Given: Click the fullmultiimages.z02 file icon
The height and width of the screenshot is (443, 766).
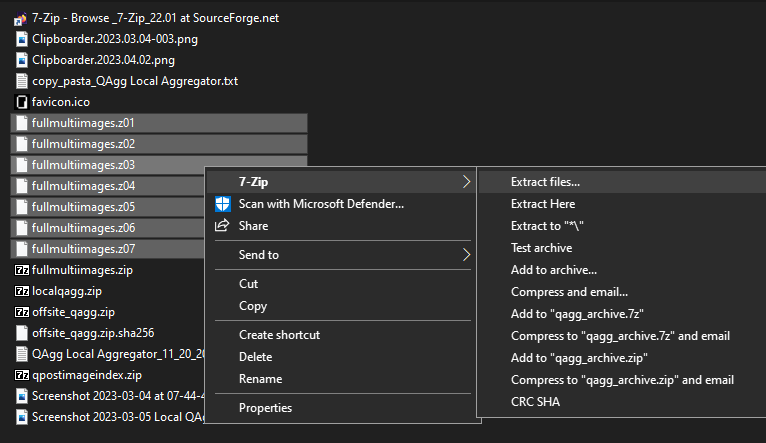Looking at the screenshot, I should [21, 144].
